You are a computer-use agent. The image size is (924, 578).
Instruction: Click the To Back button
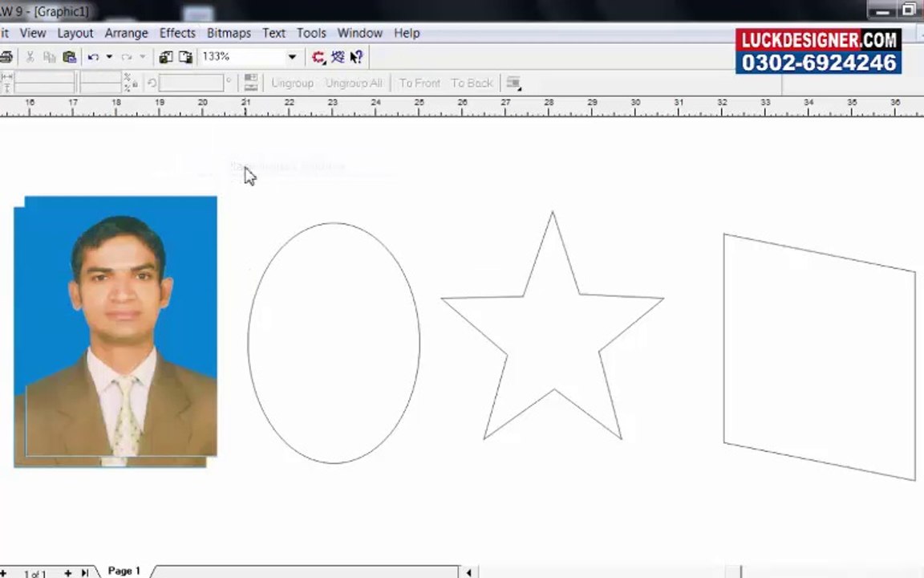click(x=472, y=83)
